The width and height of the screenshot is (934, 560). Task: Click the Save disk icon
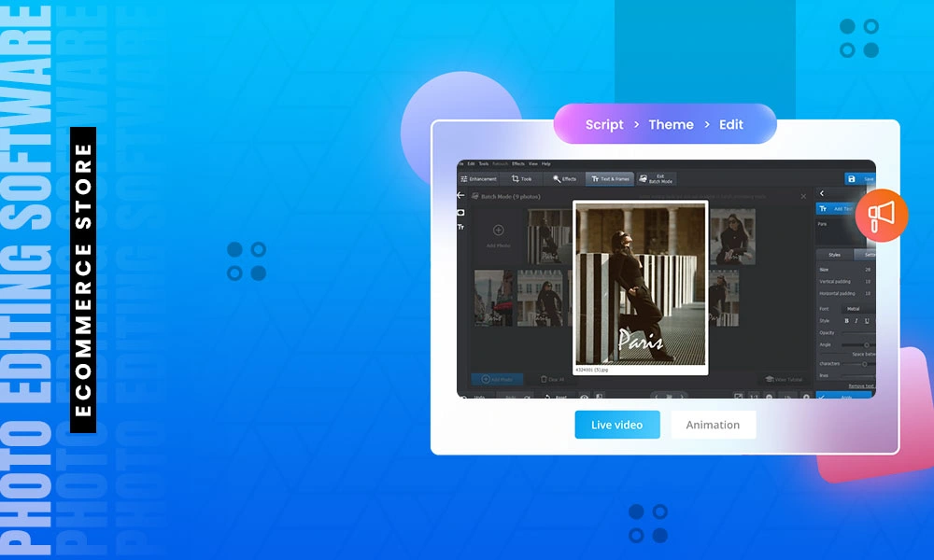point(852,178)
